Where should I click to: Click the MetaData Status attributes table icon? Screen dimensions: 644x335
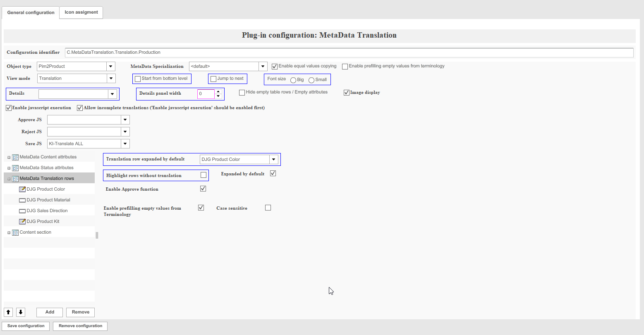coord(15,167)
